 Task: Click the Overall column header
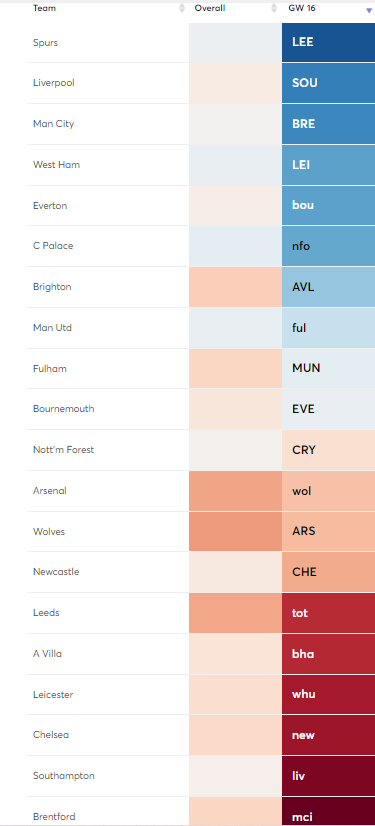(x=210, y=8)
